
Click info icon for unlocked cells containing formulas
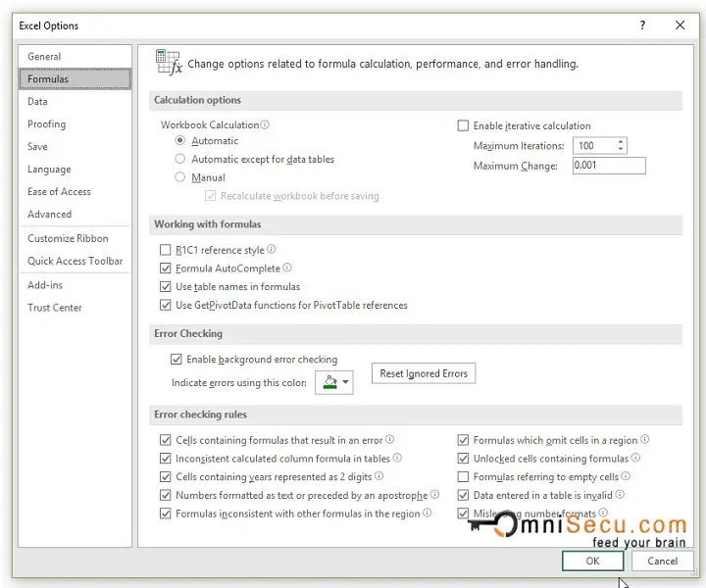click(x=635, y=458)
